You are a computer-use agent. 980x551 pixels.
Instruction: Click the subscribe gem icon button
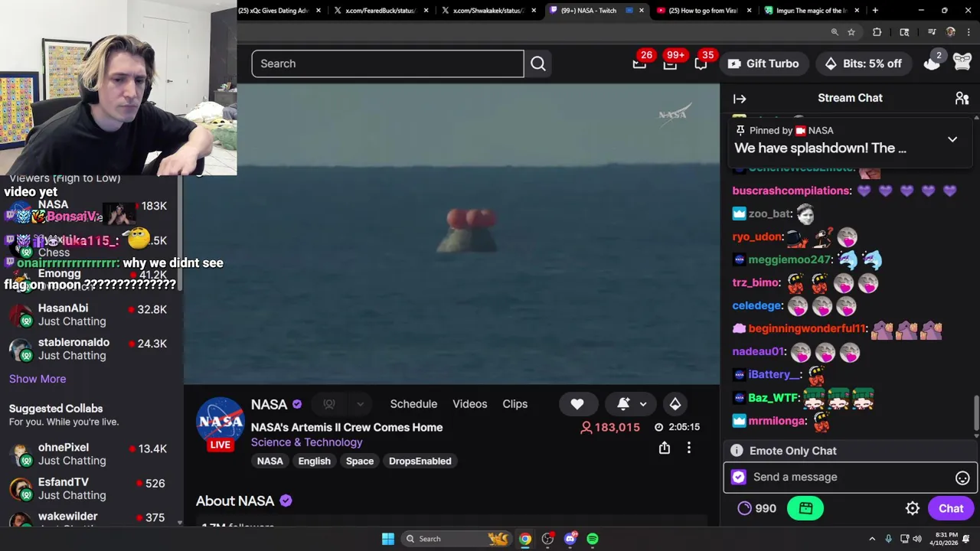(x=675, y=404)
